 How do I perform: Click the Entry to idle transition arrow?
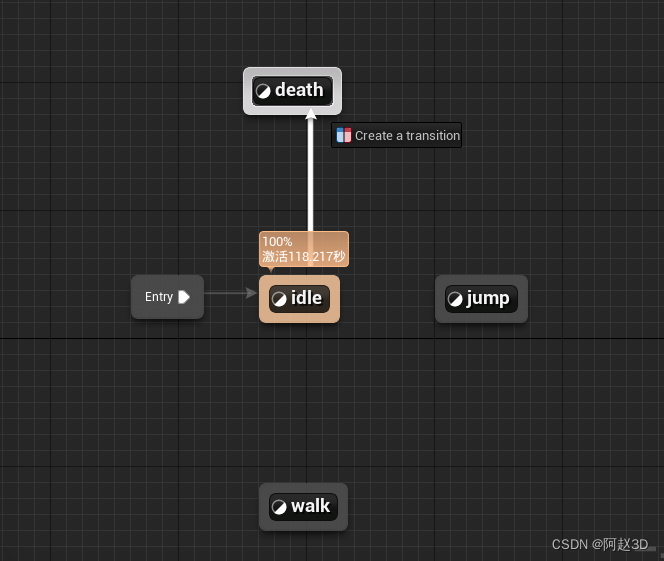click(x=230, y=293)
